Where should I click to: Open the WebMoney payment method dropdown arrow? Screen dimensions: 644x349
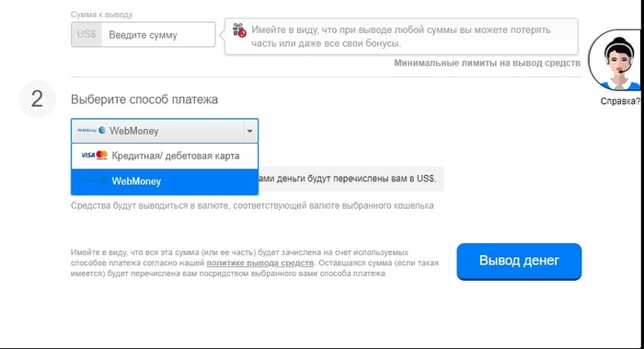click(x=249, y=131)
